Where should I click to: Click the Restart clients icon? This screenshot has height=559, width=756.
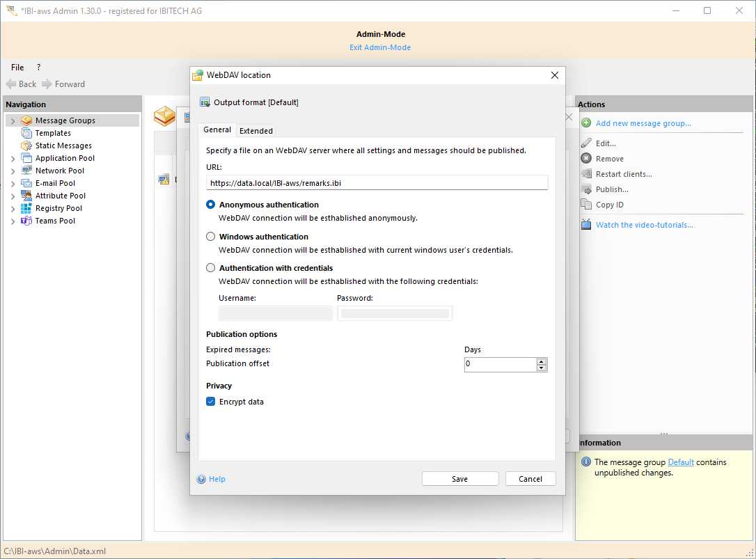pos(586,173)
